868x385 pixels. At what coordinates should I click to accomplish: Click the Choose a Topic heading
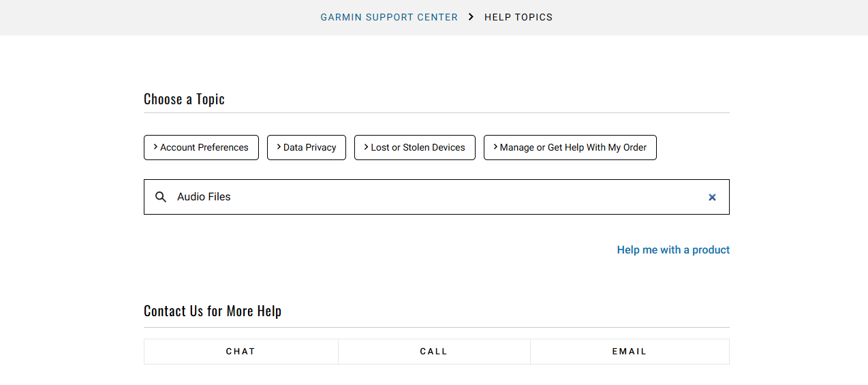[x=184, y=99]
